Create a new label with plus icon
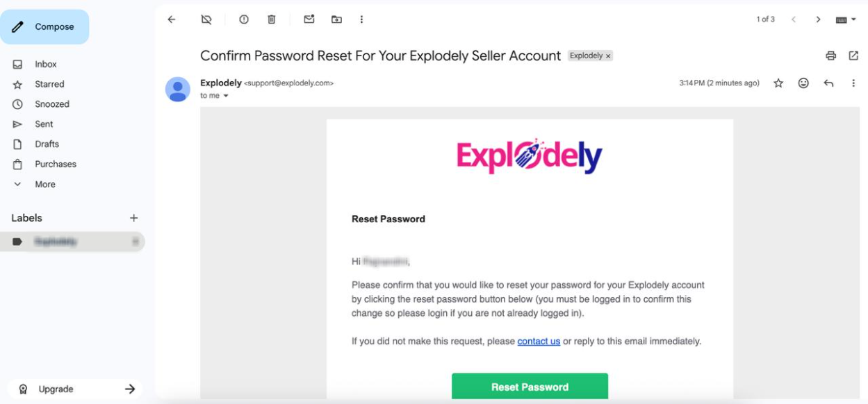The image size is (868, 404). (133, 218)
